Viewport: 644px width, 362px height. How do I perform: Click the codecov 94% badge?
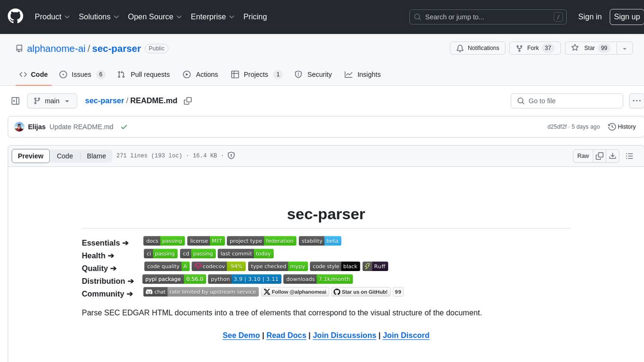219,266
